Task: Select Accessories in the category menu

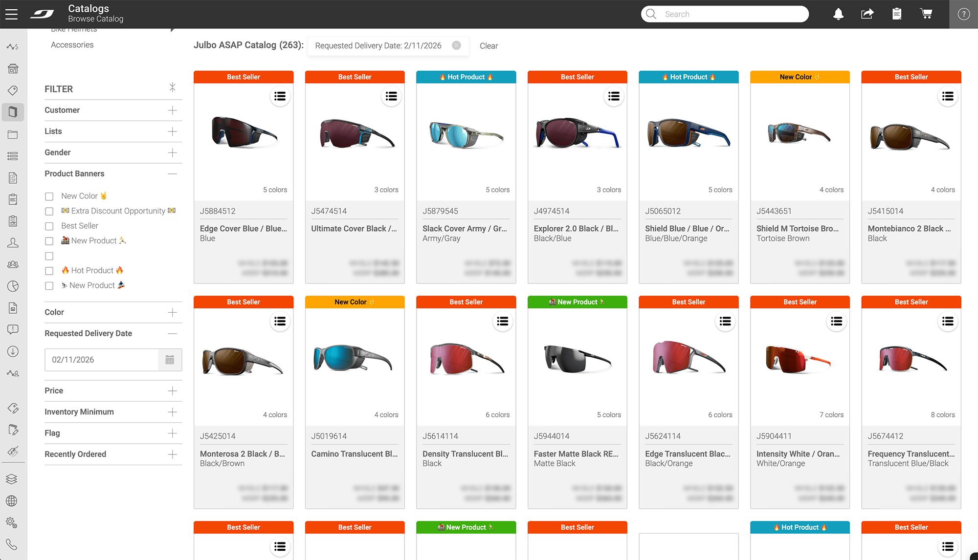Action: click(72, 44)
